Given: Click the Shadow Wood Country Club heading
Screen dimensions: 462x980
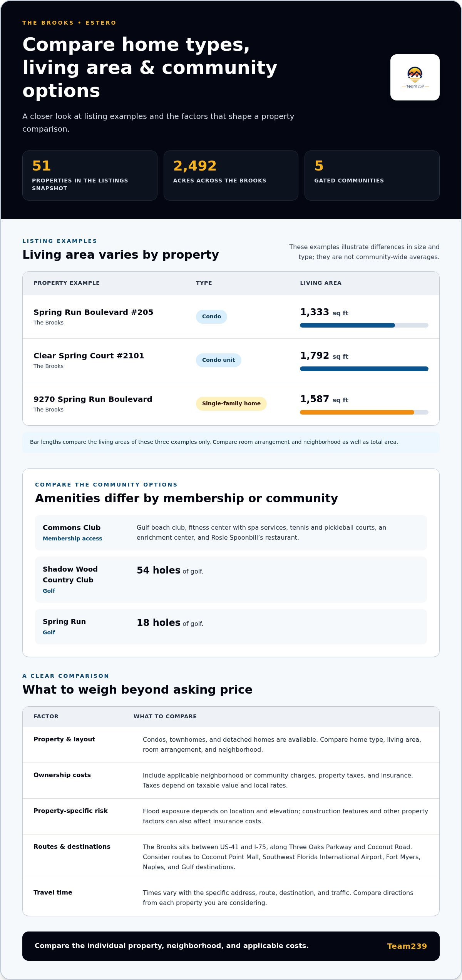Looking at the screenshot, I should tap(70, 574).
